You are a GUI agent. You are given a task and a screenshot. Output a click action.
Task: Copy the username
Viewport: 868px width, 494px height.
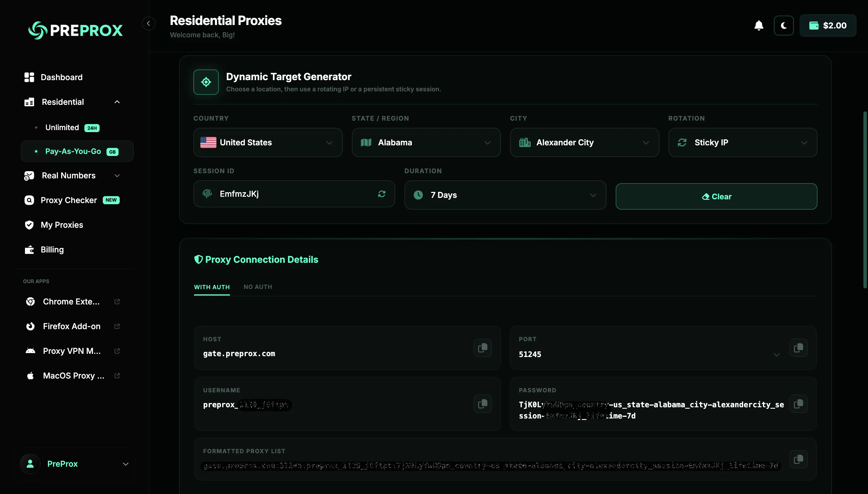(483, 404)
